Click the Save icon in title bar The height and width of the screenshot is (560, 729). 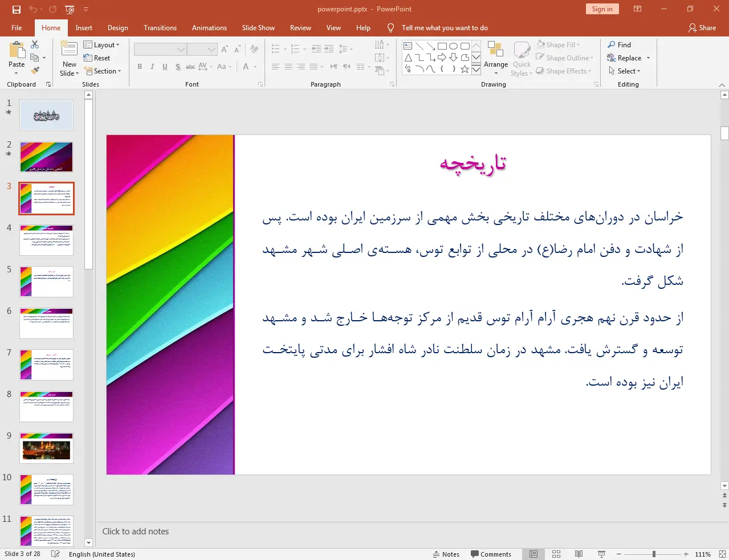(16, 9)
